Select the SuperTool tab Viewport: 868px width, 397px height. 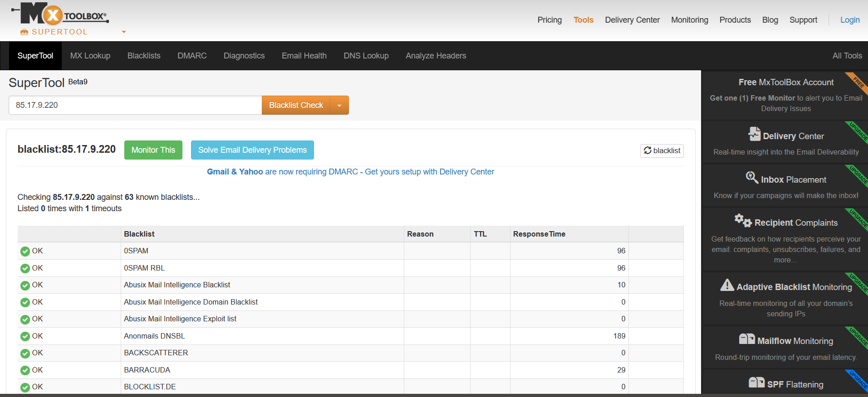tap(35, 56)
